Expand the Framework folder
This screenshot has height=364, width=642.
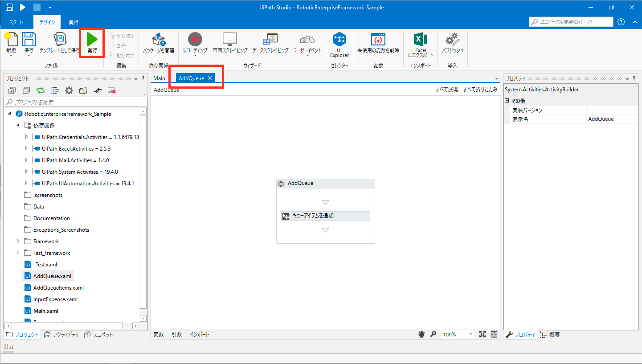[18, 241]
